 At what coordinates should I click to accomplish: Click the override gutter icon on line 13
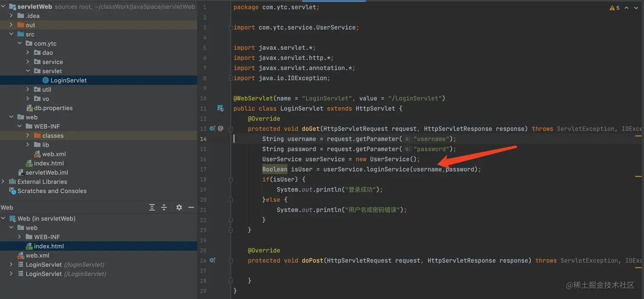tap(213, 129)
